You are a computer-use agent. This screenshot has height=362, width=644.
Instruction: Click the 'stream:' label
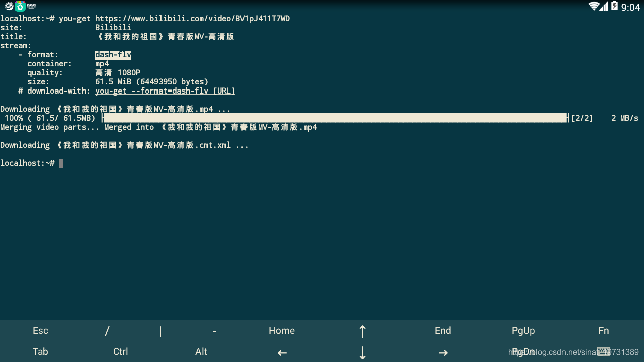coord(16,46)
